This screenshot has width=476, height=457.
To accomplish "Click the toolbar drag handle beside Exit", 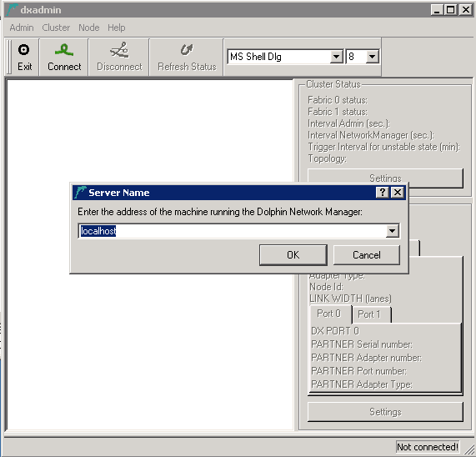I will click(9, 57).
